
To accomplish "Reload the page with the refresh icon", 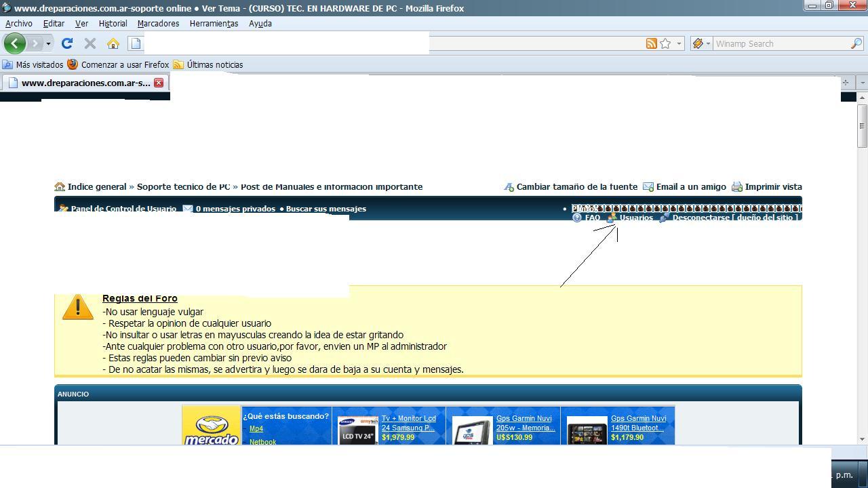I will pyautogui.click(x=66, y=43).
